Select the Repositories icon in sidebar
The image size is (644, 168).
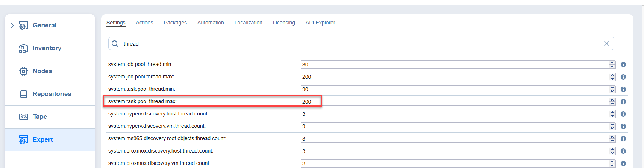pyautogui.click(x=23, y=94)
